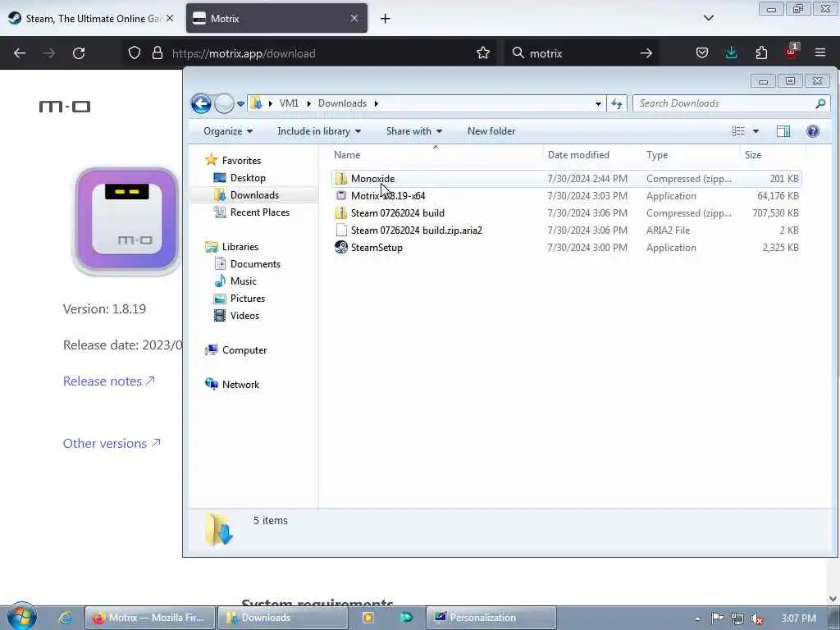Refresh the Downloads folder view
This screenshot has height=630, width=840.
point(617,104)
